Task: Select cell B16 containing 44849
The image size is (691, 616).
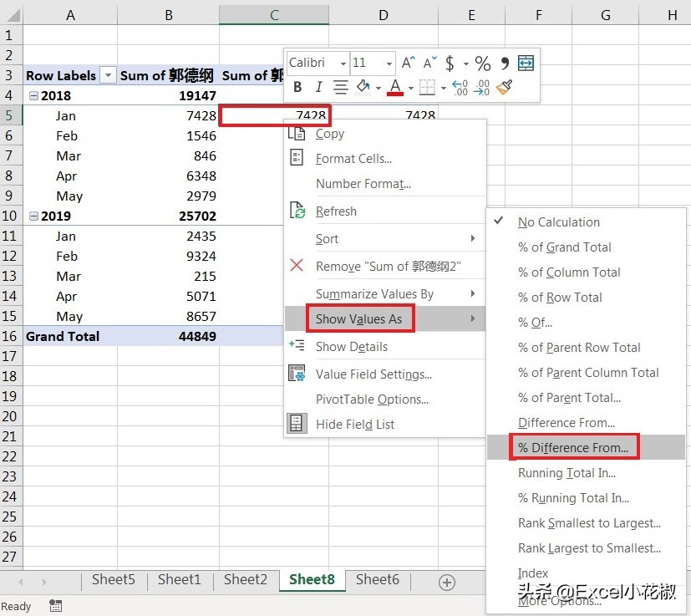Action: [168, 336]
